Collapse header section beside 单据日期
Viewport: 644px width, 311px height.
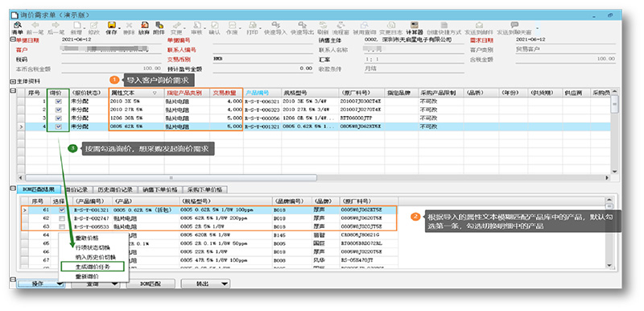[x=12, y=39]
